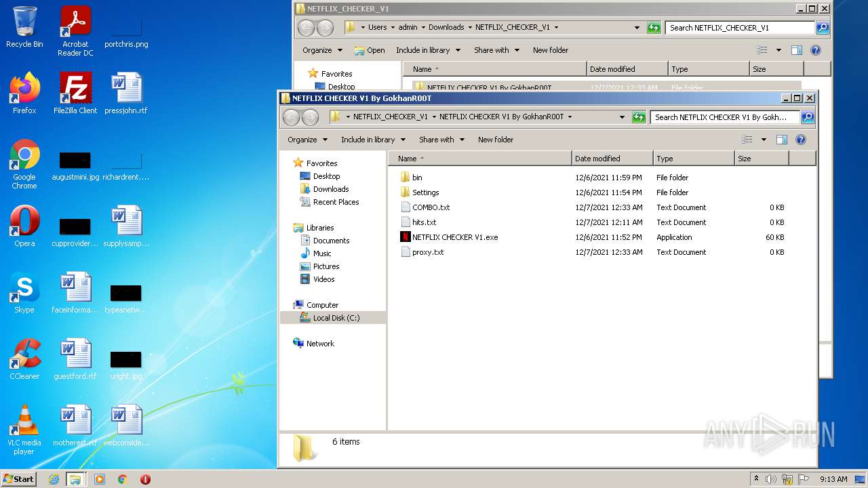The image size is (868, 488).
Task: Click the volume icon in system tray
Action: pyautogui.click(x=771, y=479)
